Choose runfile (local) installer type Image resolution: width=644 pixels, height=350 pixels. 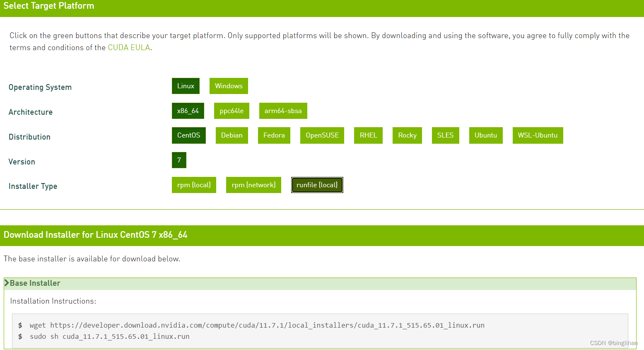pyautogui.click(x=317, y=185)
